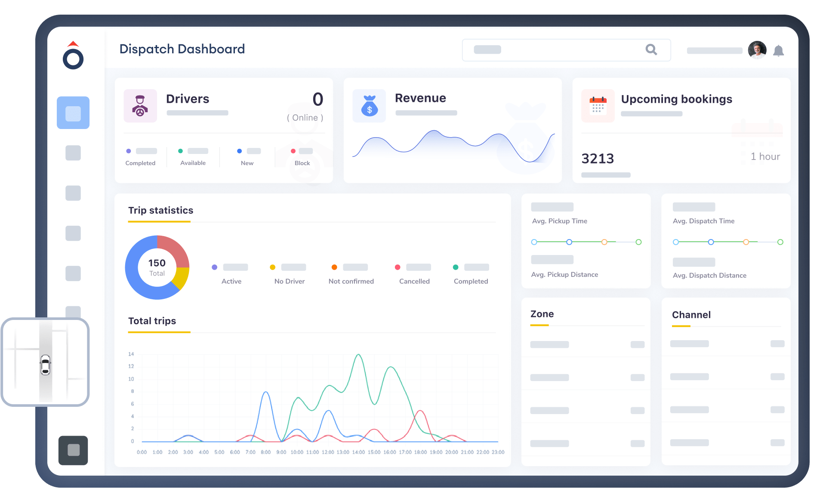This screenshot has width=826, height=504.
Task: Click the 3213 upcoming bookings count
Action: click(x=598, y=158)
